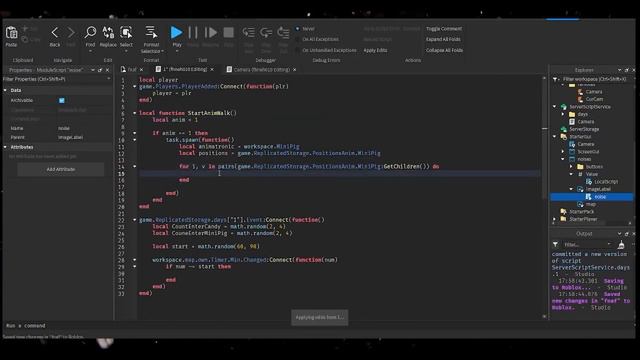Screen dimensions: 640x360
Task: Click the Paste icon in Clipboard group
Action: point(11,32)
